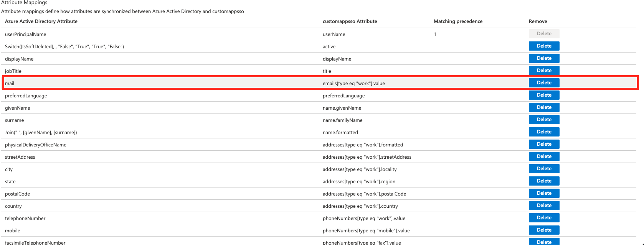Delete the surname familyName mapping
644x245 pixels.
tap(544, 120)
